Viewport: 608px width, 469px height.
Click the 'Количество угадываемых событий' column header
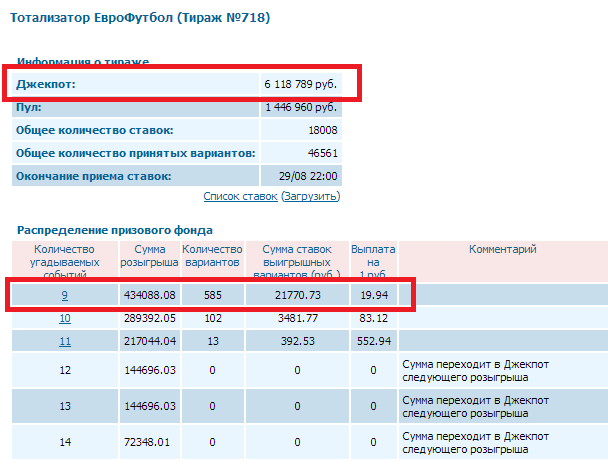(x=65, y=262)
